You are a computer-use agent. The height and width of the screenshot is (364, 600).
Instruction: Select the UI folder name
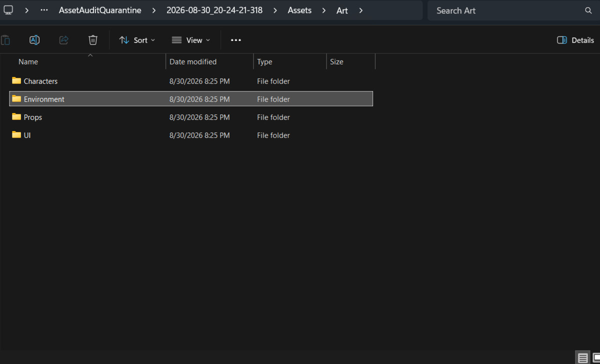pos(27,135)
